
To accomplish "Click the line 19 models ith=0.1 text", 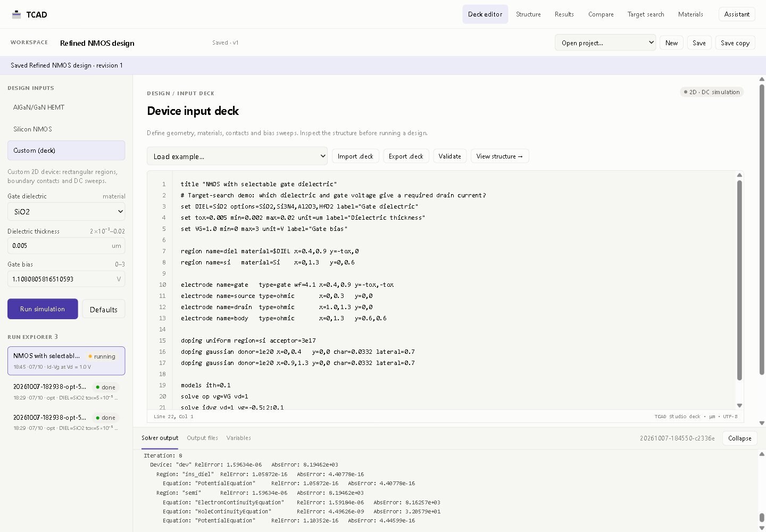I will (x=205, y=385).
